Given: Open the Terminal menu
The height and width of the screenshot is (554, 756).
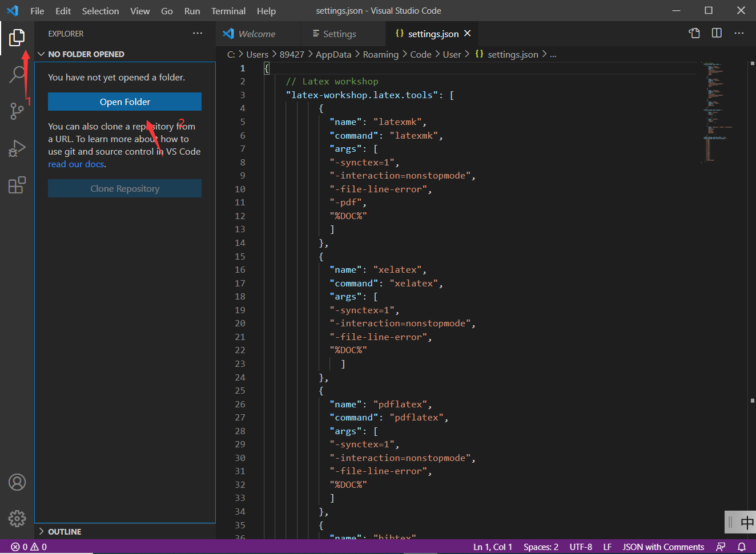Looking at the screenshot, I should (228, 11).
